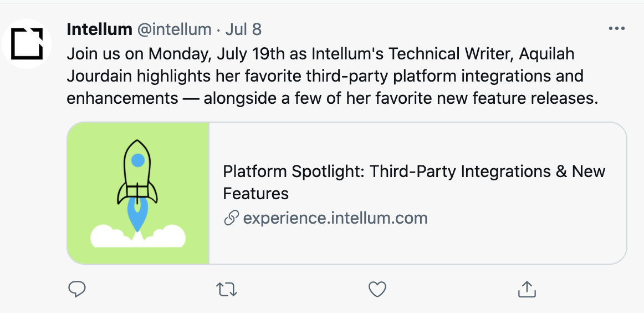This screenshot has width=644, height=313.
Task: Open the share tweet menu icon
Action: click(x=527, y=289)
